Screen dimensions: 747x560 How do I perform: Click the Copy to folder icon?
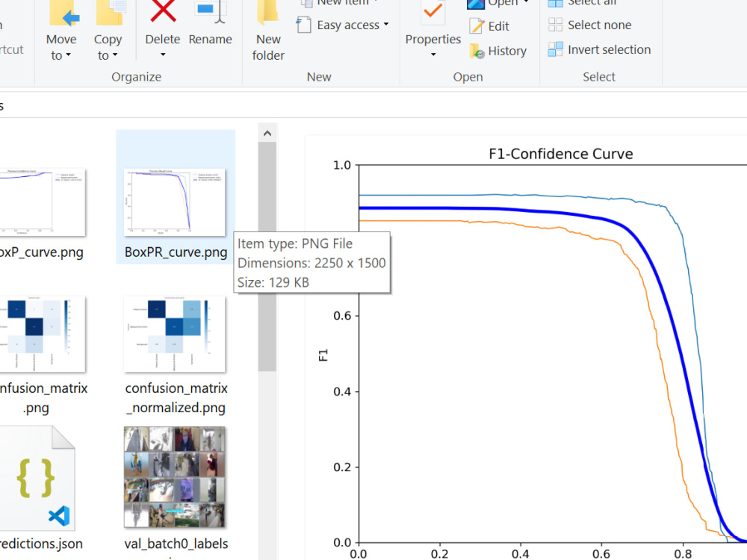pyautogui.click(x=111, y=13)
